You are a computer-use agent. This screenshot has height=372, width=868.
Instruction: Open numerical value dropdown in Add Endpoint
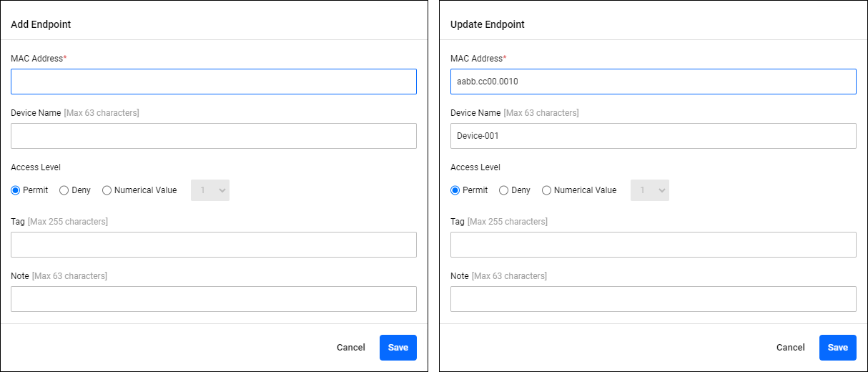(210, 190)
